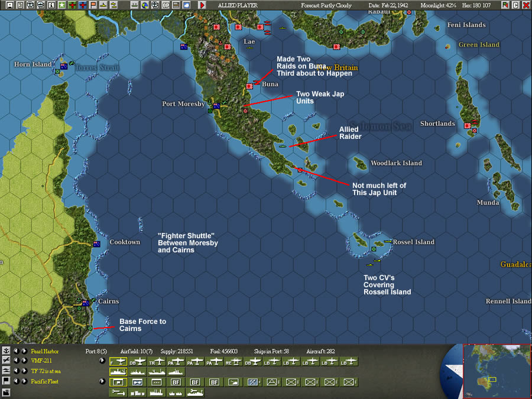The image size is (532, 399).
Task: Click the Lae map label
Action: point(249,41)
